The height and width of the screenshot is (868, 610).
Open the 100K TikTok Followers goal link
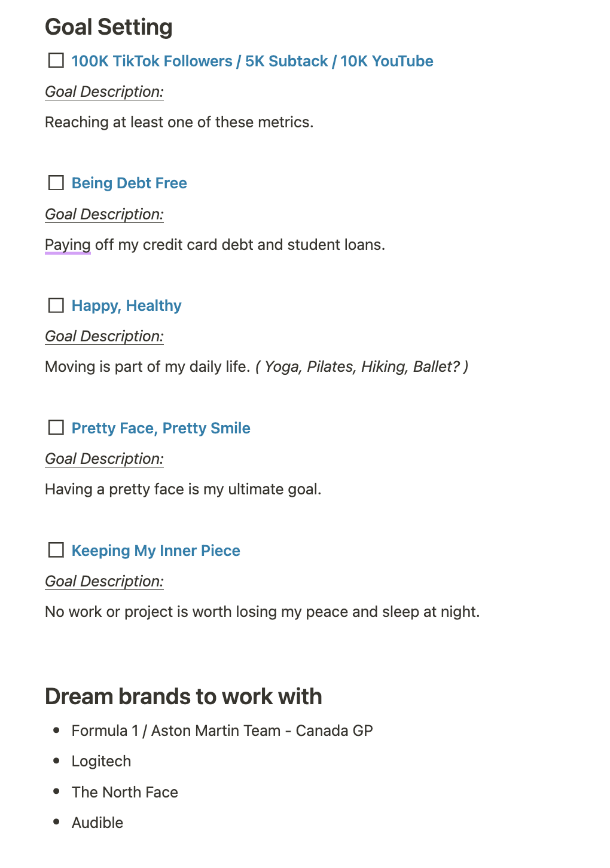click(252, 61)
